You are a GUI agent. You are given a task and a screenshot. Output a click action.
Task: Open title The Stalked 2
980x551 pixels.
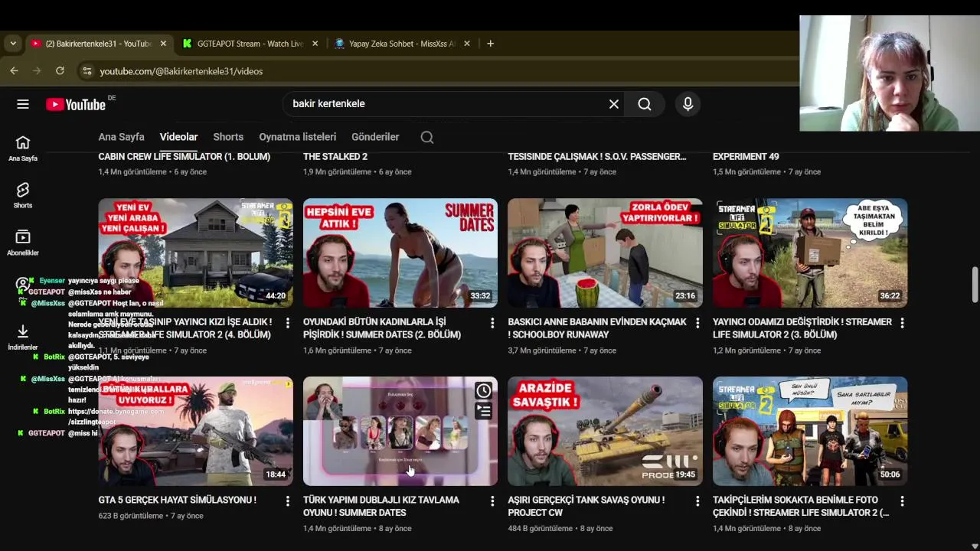click(335, 156)
